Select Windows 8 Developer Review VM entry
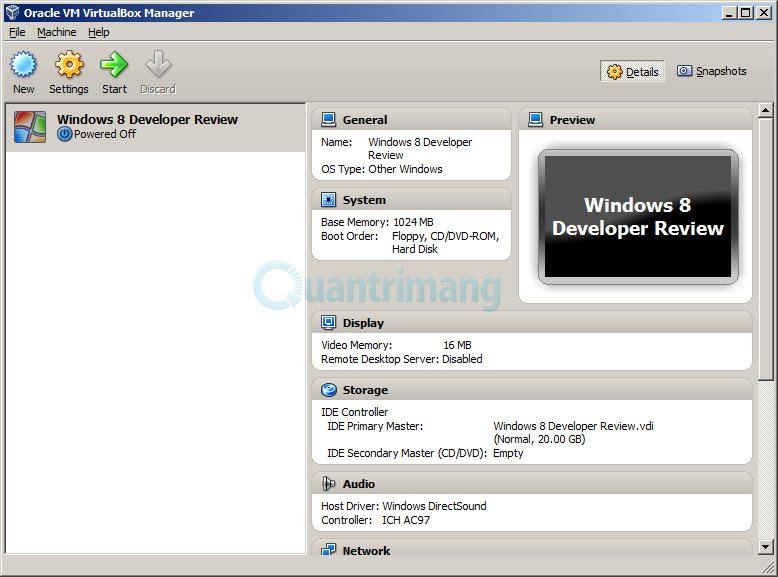Viewport: 778px width, 577px height. [156, 128]
